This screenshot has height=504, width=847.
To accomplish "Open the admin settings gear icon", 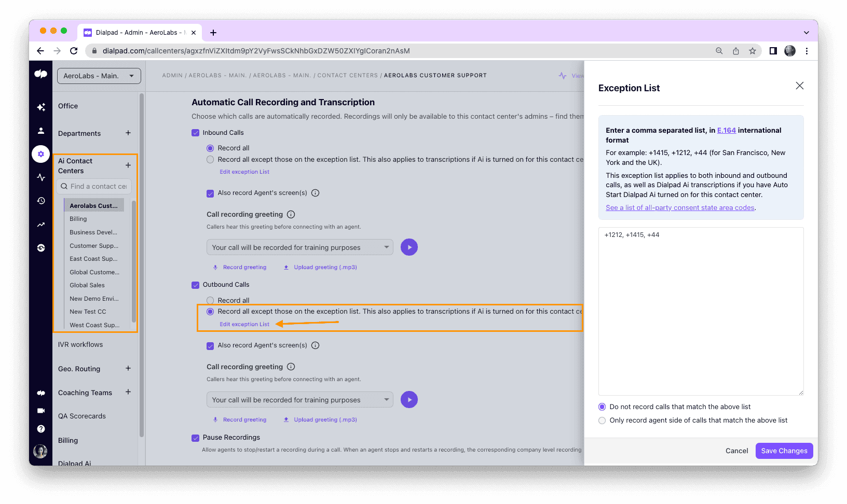I will point(41,154).
